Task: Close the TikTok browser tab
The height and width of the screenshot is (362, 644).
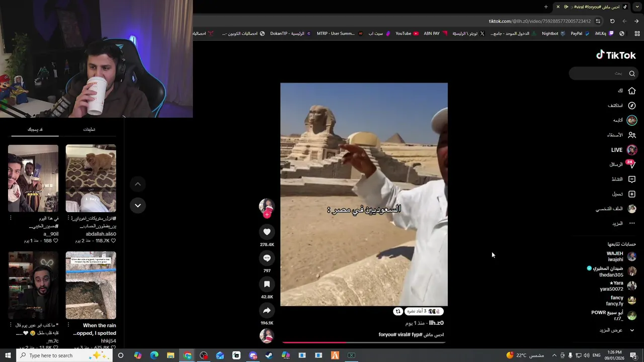Action: tap(558, 7)
